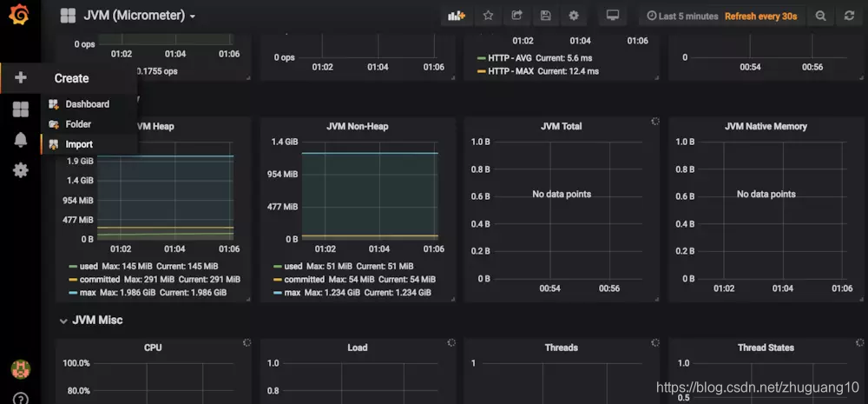Click the JVM Total panel title
Screen dimensions: 868x404
pos(562,126)
